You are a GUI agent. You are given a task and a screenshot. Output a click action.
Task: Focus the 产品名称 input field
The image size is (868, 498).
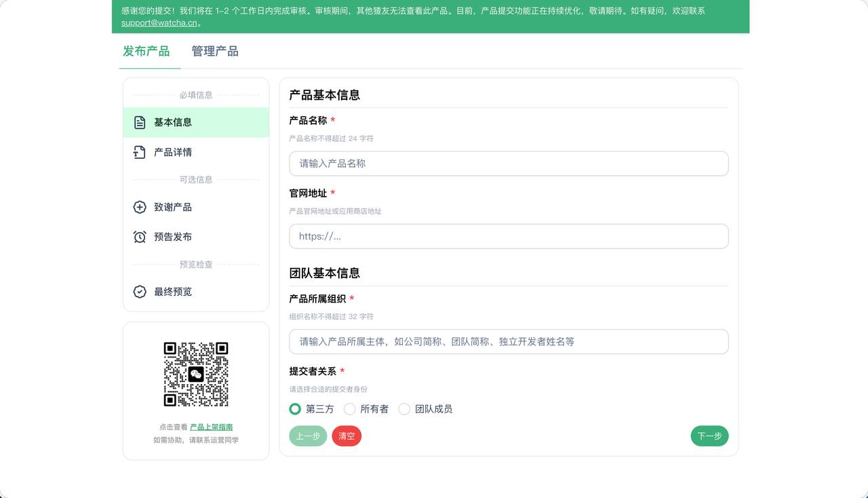509,164
